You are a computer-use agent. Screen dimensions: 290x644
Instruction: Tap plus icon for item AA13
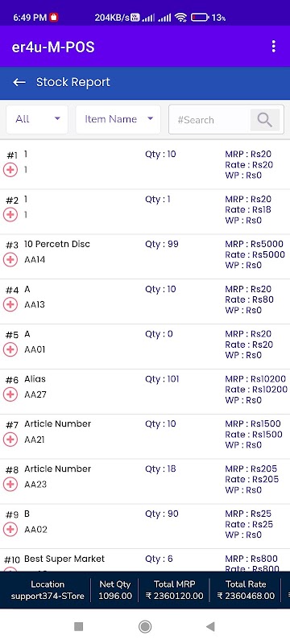10,304
